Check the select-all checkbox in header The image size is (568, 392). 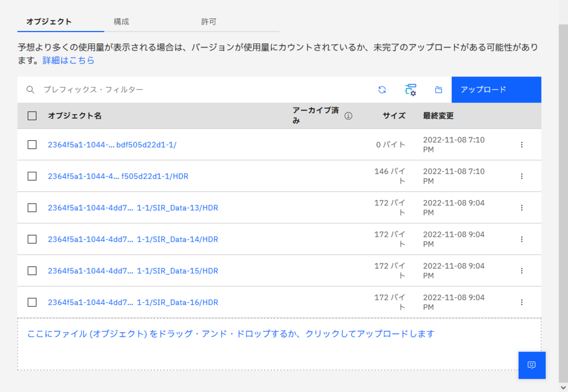tap(32, 116)
